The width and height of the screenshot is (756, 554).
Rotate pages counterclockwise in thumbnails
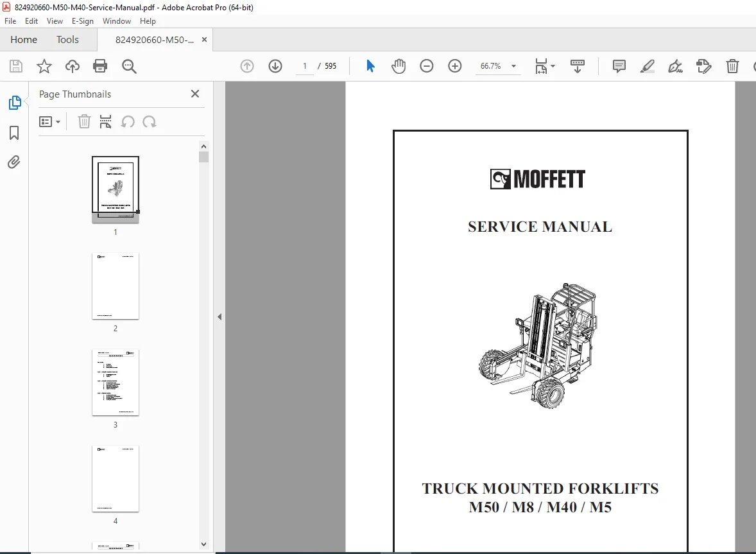coord(128,121)
